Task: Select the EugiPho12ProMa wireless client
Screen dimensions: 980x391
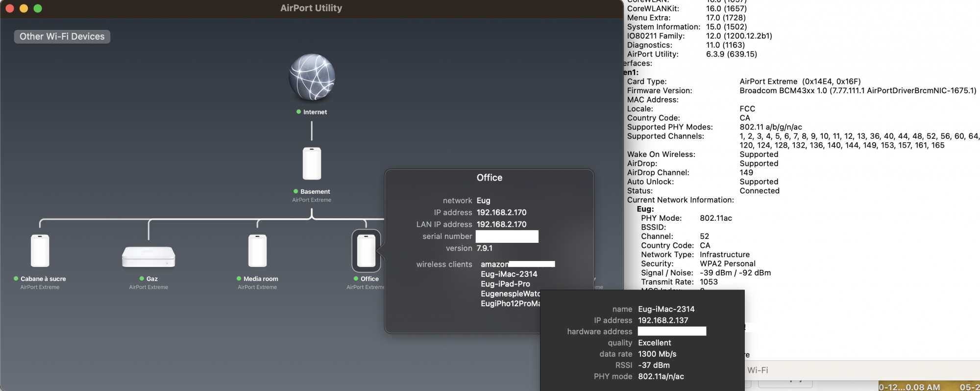Action: (510, 304)
